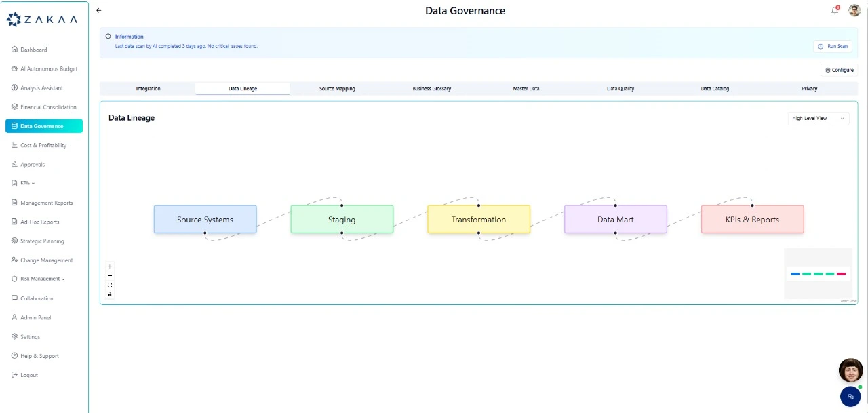Zoom out the lineage canvas
The height and width of the screenshot is (413, 868).
(110, 276)
